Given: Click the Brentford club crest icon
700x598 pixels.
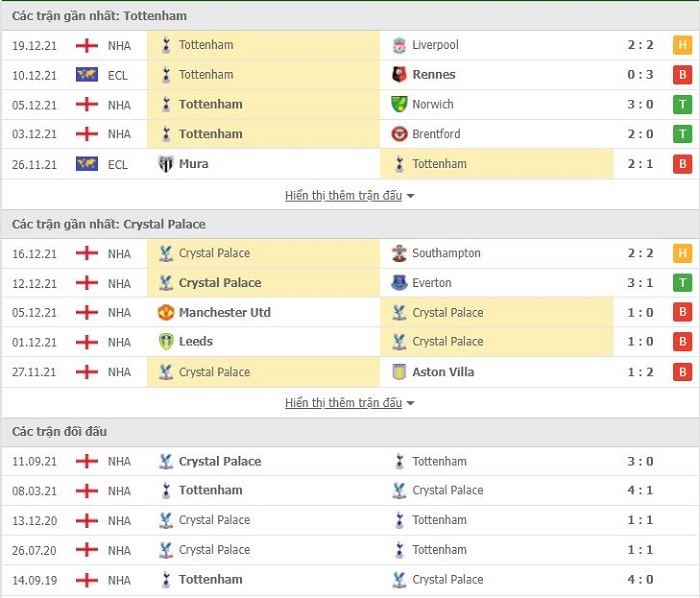Looking at the screenshot, I should point(399,134).
